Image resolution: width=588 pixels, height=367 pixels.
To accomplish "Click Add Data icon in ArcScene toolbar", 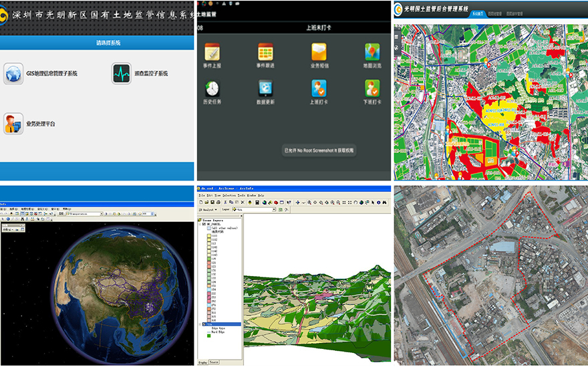I will coord(250,203).
